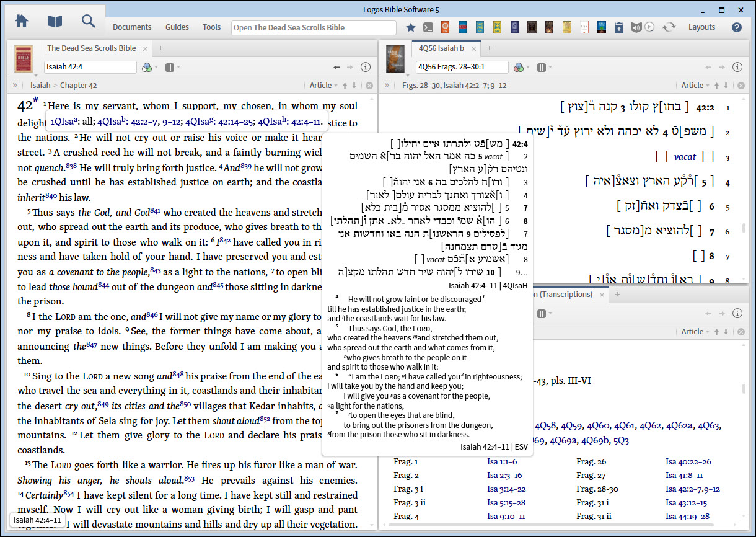The width and height of the screenshot is (756, 537).
Task: Open Dead Sea Scrolls Bible cover panel menu
Action: [24, 59]
